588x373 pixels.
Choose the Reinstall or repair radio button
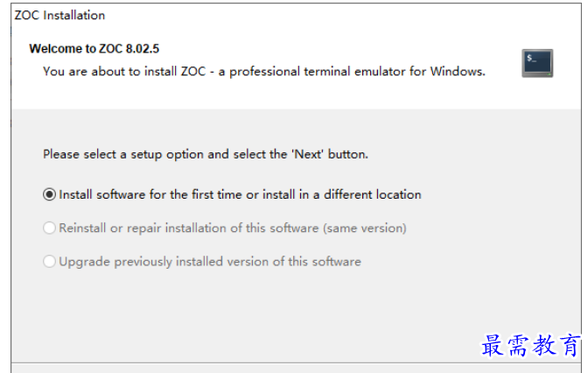click(50, 228)
